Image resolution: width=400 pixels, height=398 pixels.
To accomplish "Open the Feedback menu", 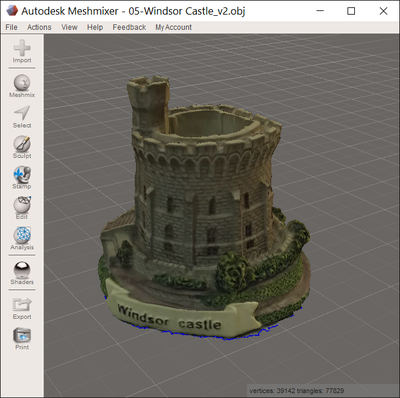I will pos(129,27).
